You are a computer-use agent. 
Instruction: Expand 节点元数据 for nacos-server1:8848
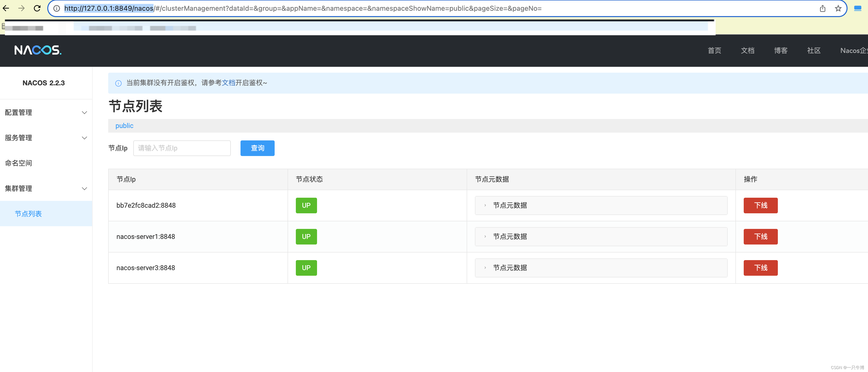pos(601,236)
